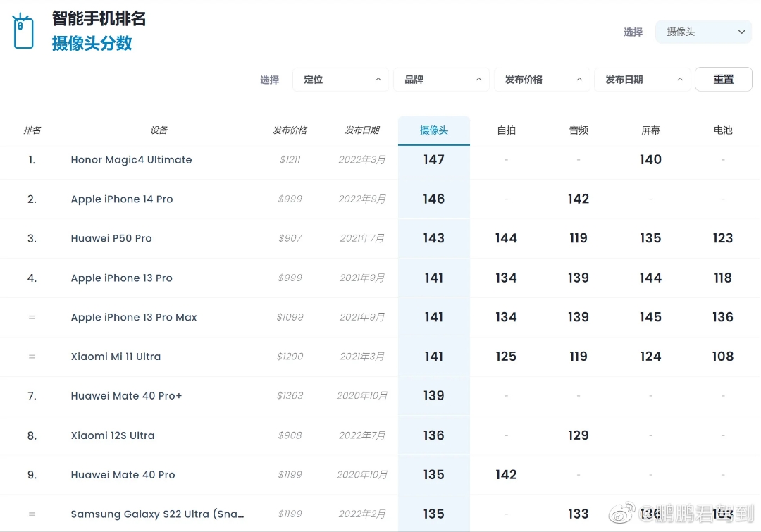Open Apple iPhone 14 Pro entry

pyautogui.click(x=122, y=199)
